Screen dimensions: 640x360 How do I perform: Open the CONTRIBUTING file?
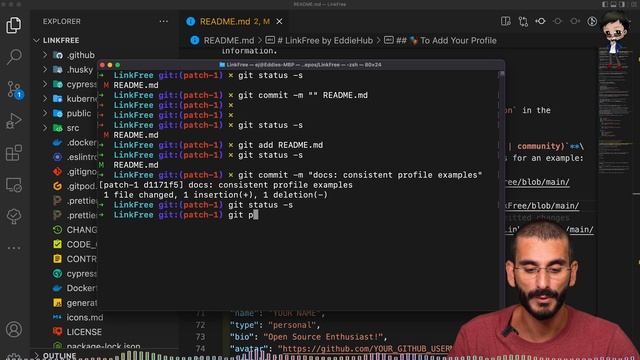[81, 259]
